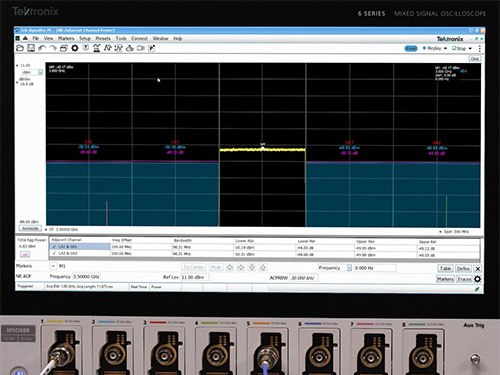Toggle the LA1 & UA1 channel checkbox

tap(54, 247)
